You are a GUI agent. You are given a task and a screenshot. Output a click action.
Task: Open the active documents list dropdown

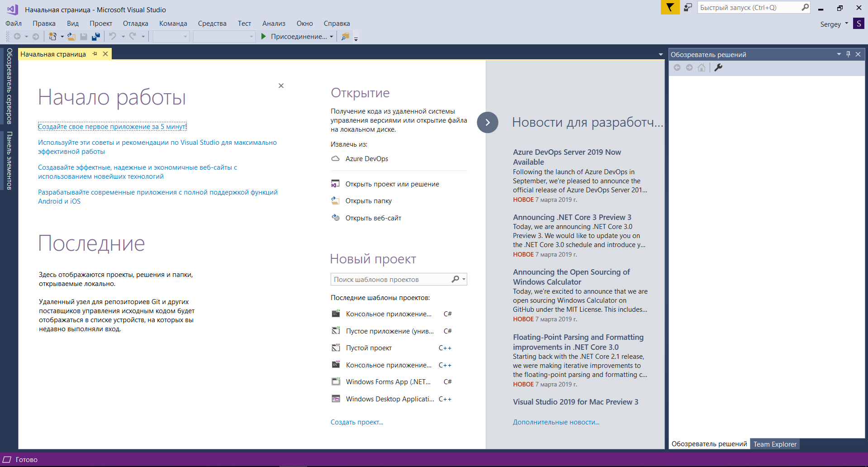661,54
